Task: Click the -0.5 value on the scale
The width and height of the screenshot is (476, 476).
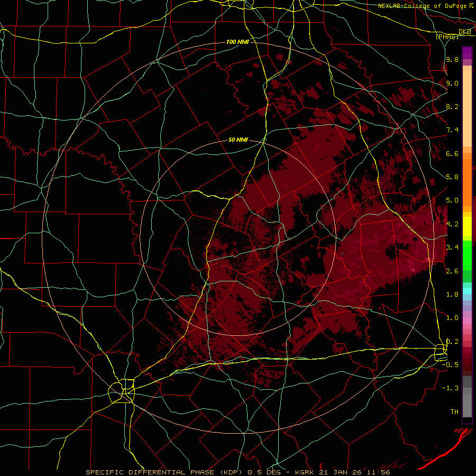Action: [x=451, y=365]
